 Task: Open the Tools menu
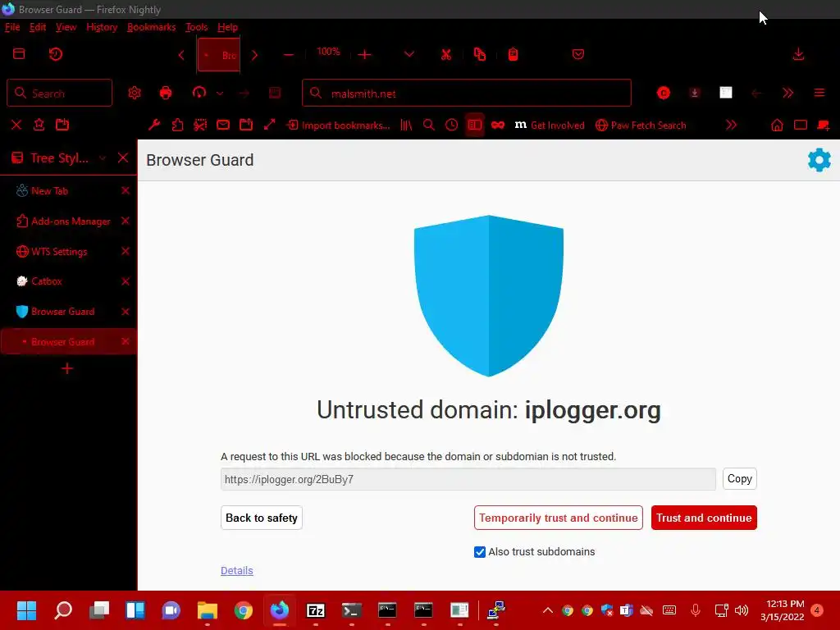pyautogui.click(x=196, y=27)
